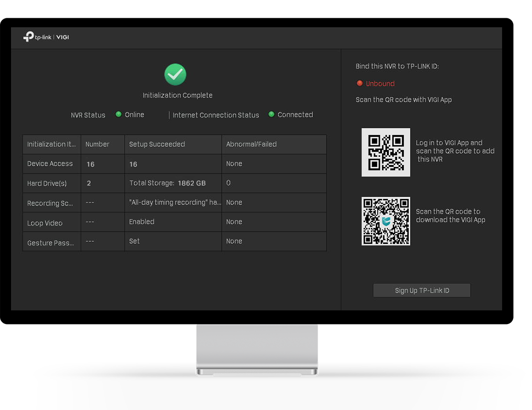Select the Recording Sc... row label
The image size is (532, 410).
pyautogui.click(x=50, y=203)
